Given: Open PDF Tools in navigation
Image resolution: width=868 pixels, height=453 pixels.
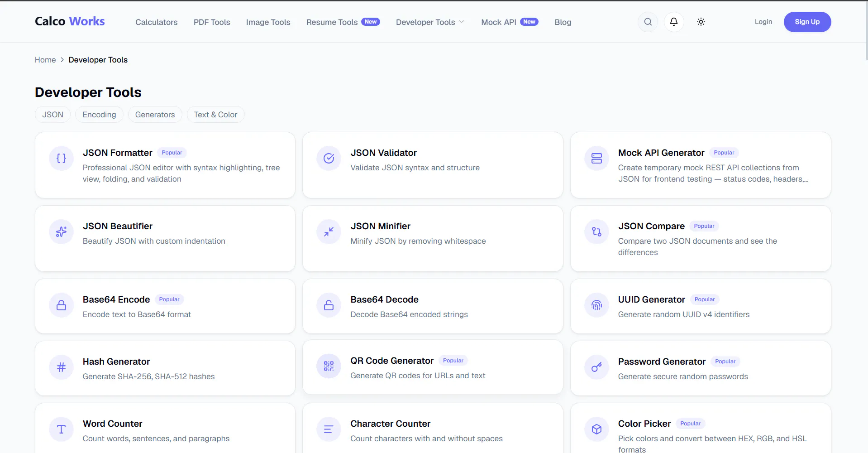Looking at the screenshot, I should 212,22.
